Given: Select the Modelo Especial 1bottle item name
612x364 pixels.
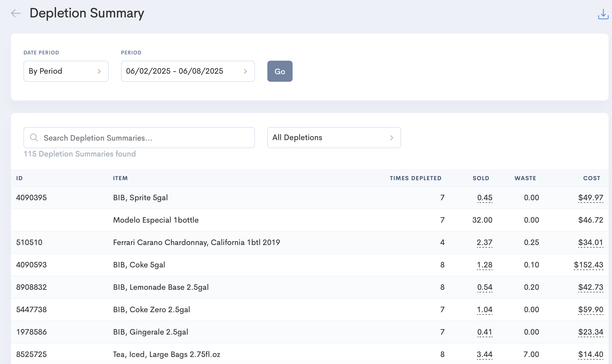Looking at the screenshot, I should tap(156, 220).
